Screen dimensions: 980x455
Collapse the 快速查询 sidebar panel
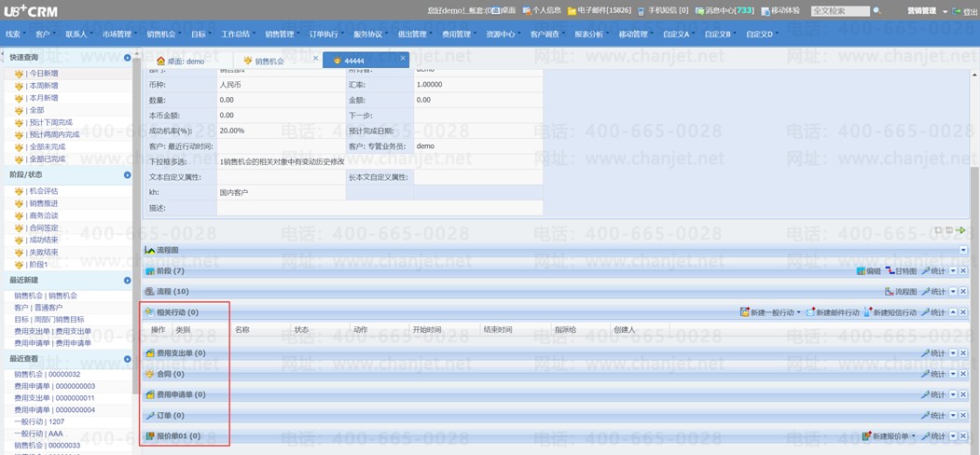coord(128,58)
